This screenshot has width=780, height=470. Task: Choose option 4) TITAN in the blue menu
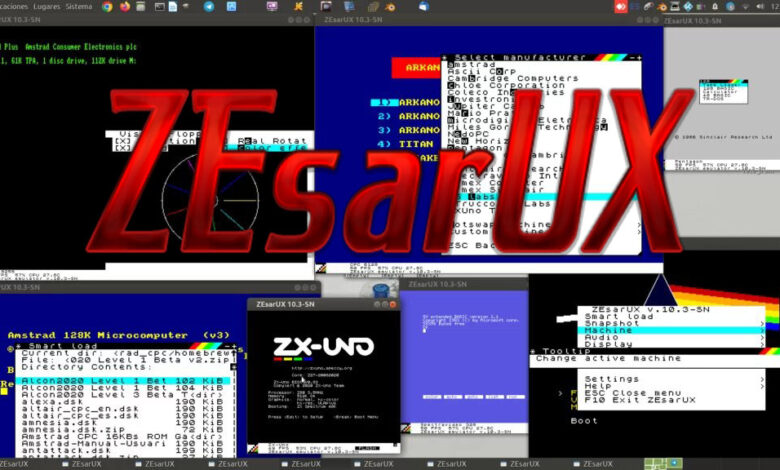pyautogui.click(x=405, y=144)
